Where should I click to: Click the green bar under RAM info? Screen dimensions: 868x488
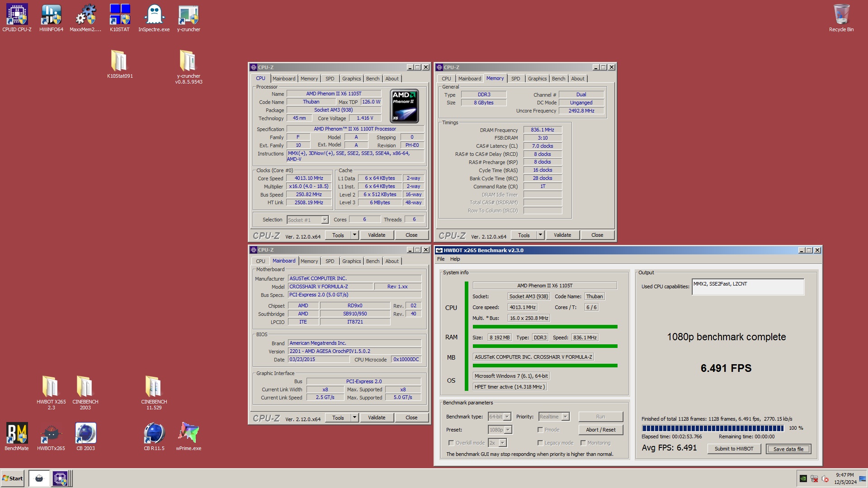545,346
